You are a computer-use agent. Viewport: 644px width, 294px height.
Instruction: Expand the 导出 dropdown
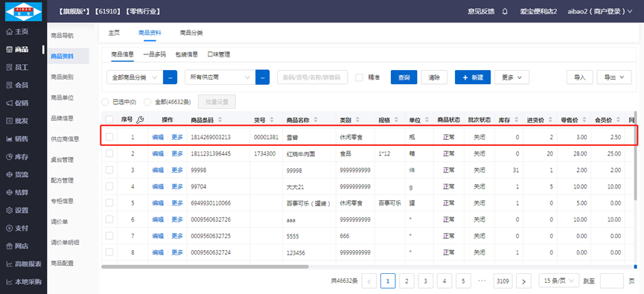[x=614, y=77]
